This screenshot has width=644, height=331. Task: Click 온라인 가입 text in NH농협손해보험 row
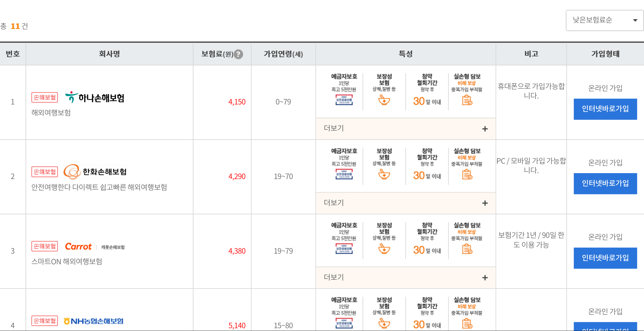click(605, 311)
